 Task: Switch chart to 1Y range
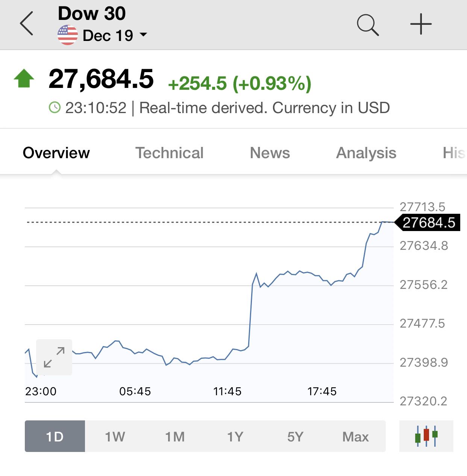coord(235,436)
